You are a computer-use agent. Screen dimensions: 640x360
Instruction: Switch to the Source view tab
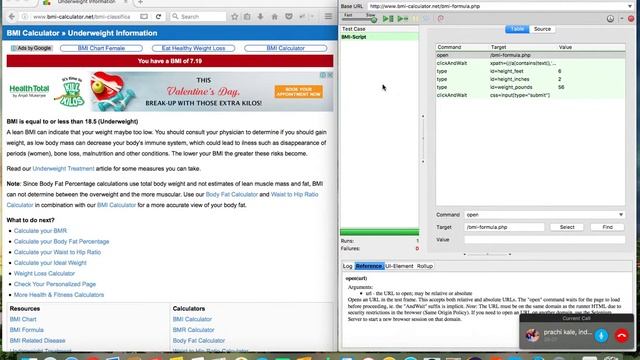coord(542,29)
